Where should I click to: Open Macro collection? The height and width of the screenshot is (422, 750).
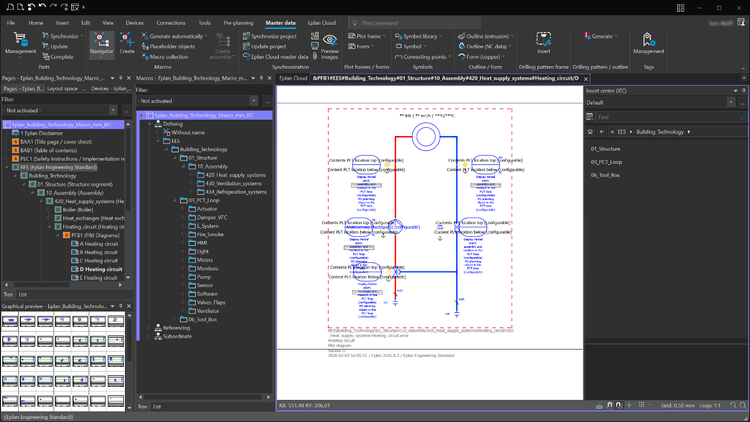click(165, 56)
